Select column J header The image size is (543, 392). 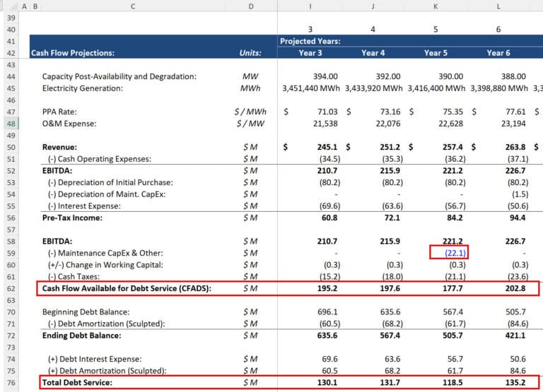373,6
